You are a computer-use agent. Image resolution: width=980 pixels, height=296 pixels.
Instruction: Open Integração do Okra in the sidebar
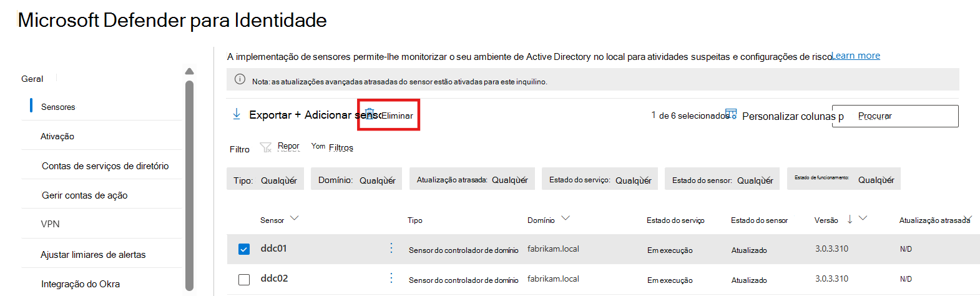81,284
